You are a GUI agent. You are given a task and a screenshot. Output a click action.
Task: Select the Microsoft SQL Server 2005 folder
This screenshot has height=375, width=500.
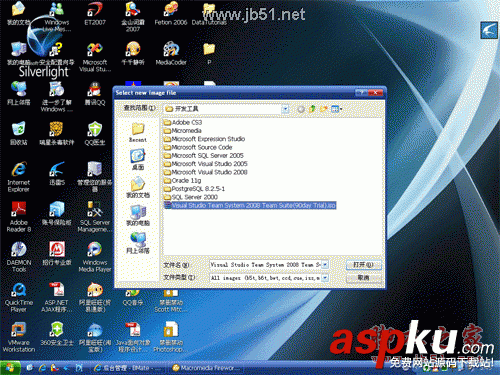[204, 156]
